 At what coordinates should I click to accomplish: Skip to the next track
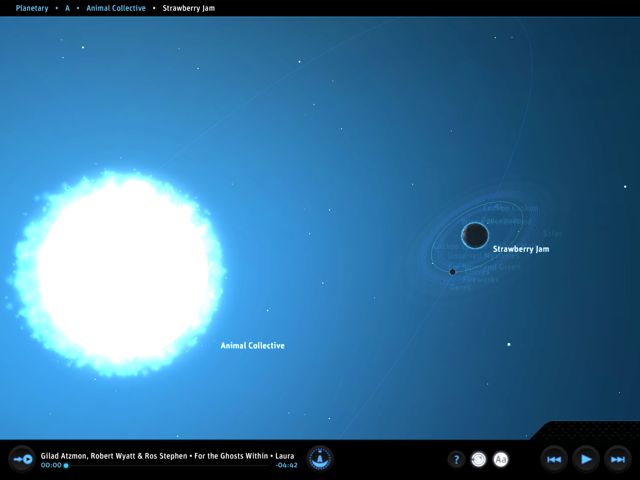point(618,460)
